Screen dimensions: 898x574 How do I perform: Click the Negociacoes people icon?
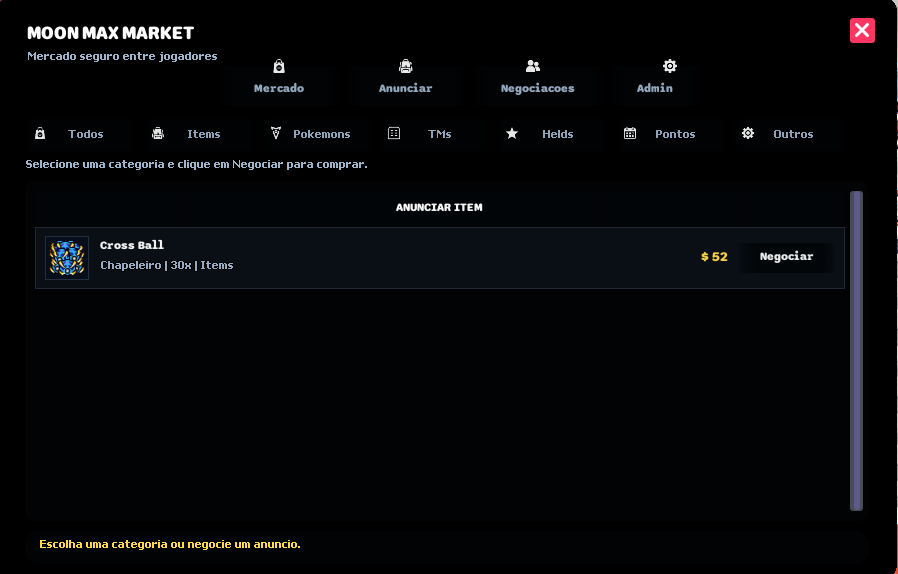(x=533, y=66)
